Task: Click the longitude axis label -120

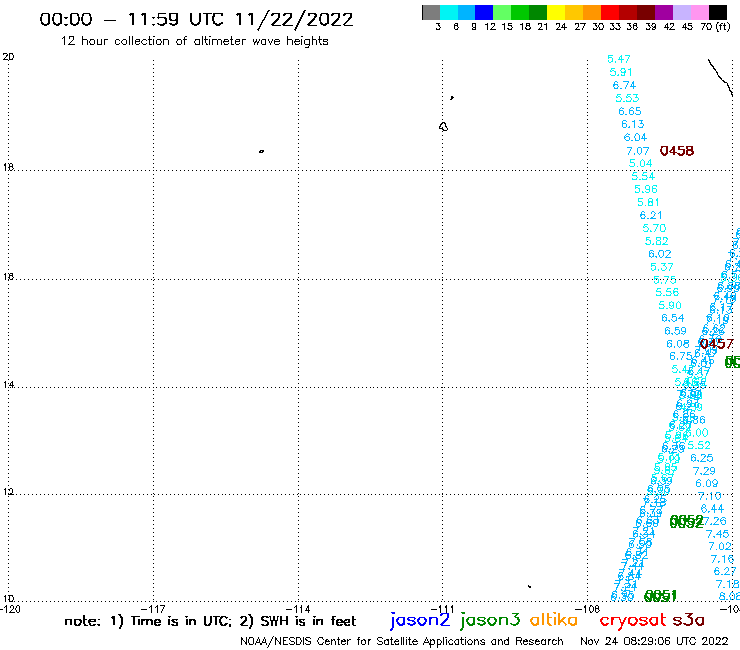Action: coord(10,609)
